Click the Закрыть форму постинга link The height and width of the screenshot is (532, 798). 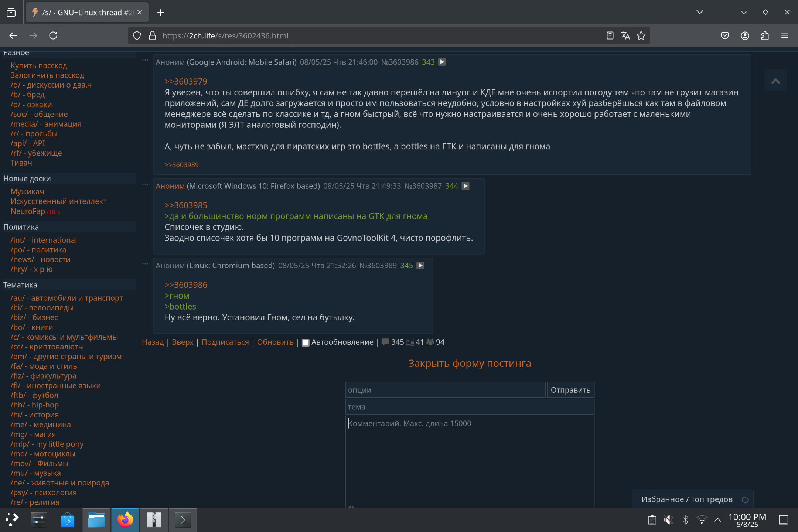pyautogui.click(x=469, y=363)
